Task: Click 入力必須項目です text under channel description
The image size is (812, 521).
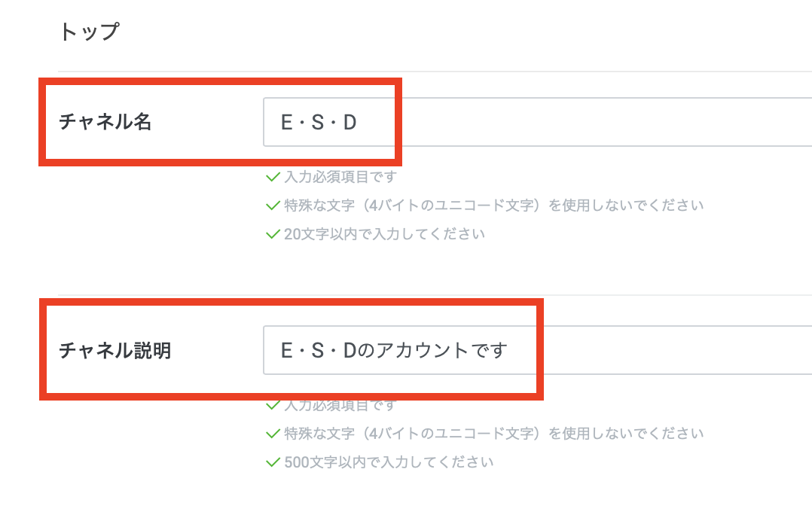Action: 340,406
